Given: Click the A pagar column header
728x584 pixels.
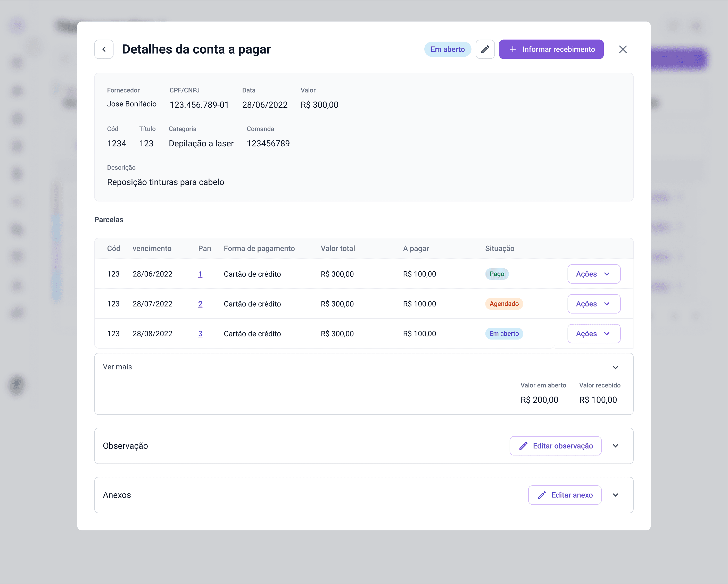Looking at the screenshot, I should click(416, 249).
